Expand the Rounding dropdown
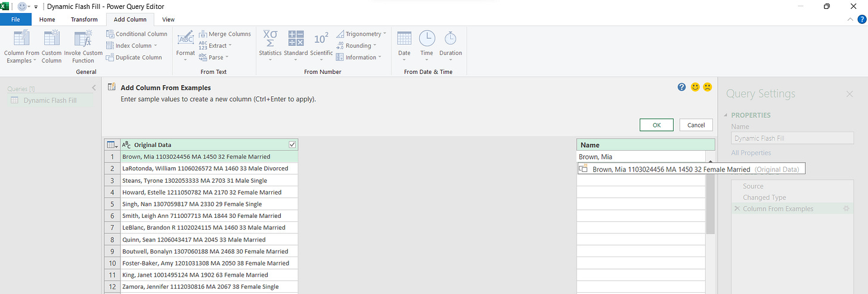The width and height of the screenshot is (868, 294). [375, 46]
